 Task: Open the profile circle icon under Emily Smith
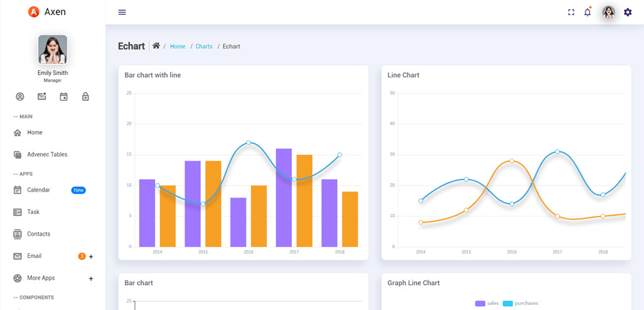20,97
